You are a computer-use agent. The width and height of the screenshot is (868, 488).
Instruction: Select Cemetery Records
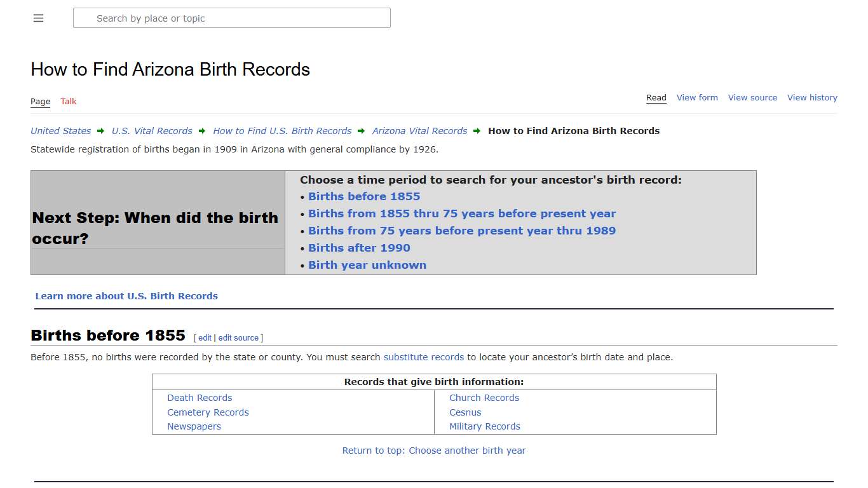click(208, 412)
